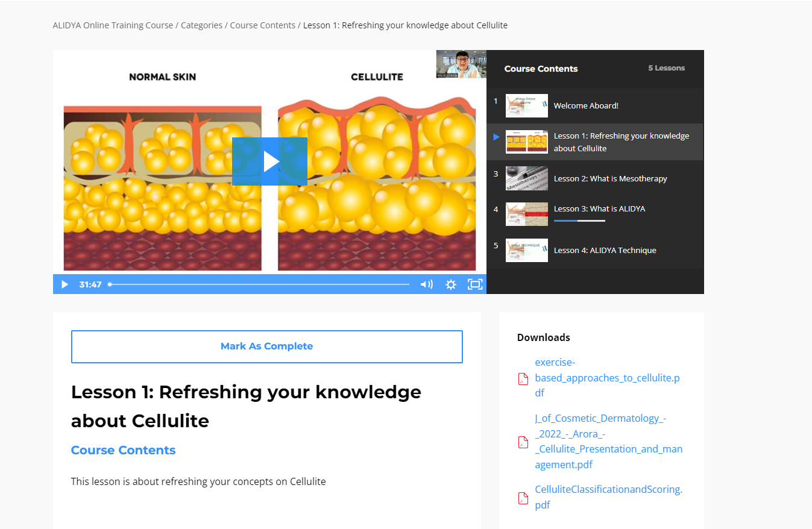Click the blue Course Contents heading link

click(123, 450)
